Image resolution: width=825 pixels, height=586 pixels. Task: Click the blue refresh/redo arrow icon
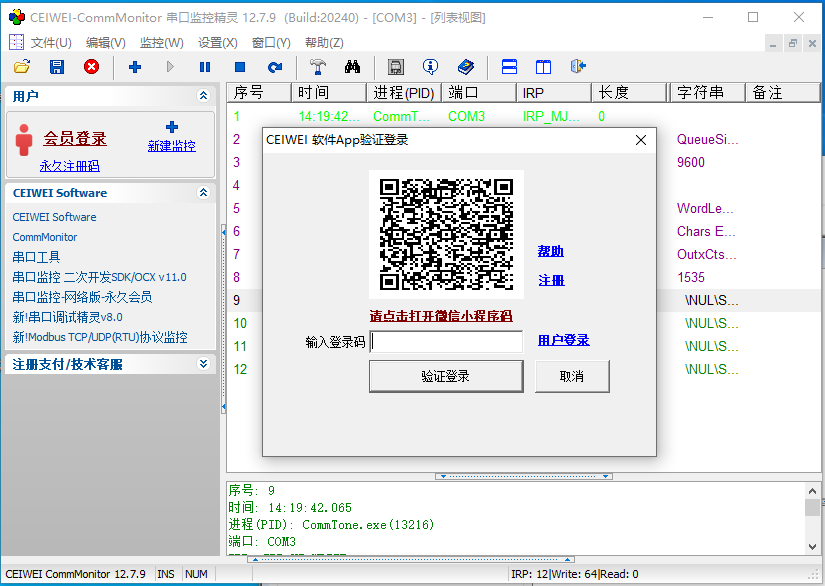[275, 67]
